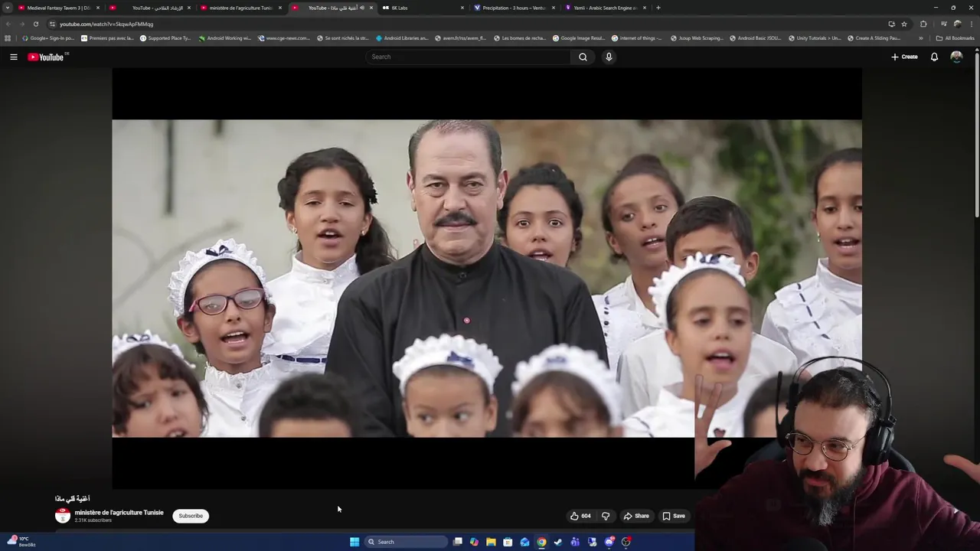Image resolution: width=980 pixels, height=551 pixels.
Task: Open Google Image Resul... bookmark
Action: click(x=578, y=37)
